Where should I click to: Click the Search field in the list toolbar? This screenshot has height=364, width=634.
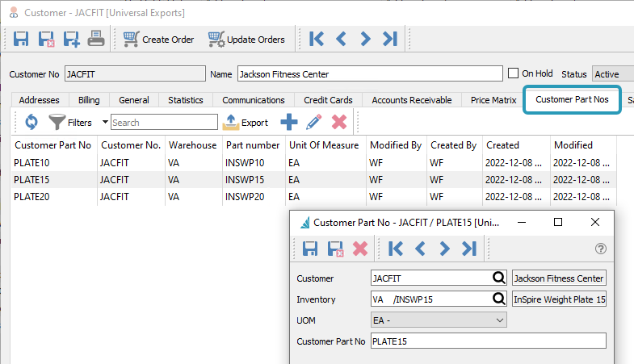click(x=164, y=123)
